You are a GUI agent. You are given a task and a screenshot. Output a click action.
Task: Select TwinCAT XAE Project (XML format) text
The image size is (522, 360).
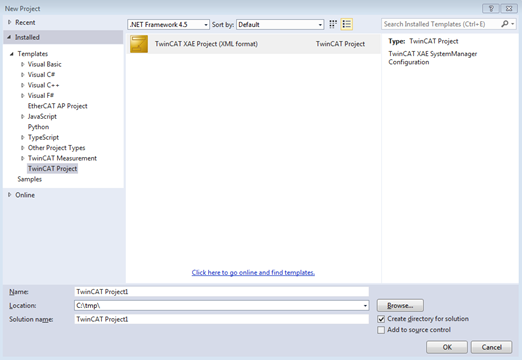click(x=206, y=44)
